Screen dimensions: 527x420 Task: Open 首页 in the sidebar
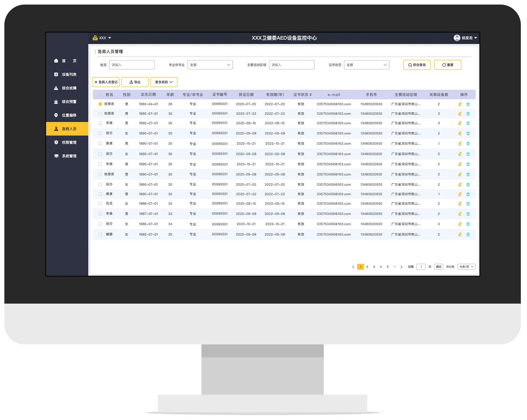[x=67, y=61]
